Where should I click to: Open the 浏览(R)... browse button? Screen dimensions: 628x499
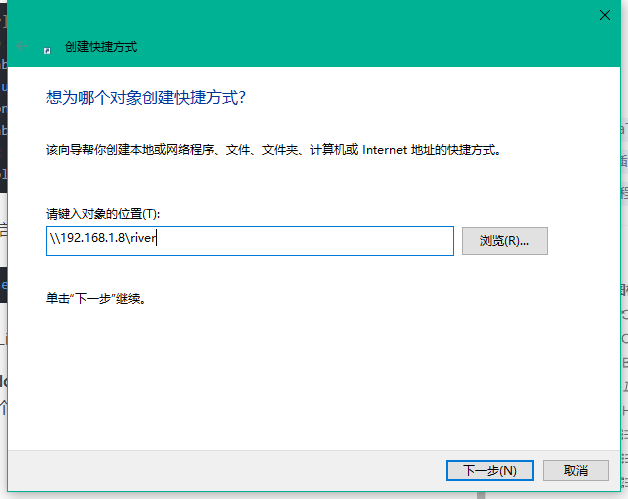point(505,241)
